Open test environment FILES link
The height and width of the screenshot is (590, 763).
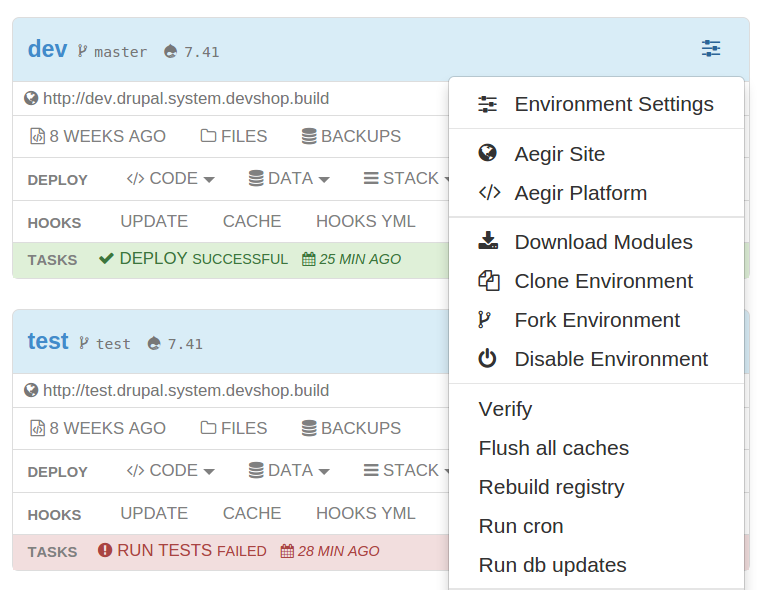(234, 428)
